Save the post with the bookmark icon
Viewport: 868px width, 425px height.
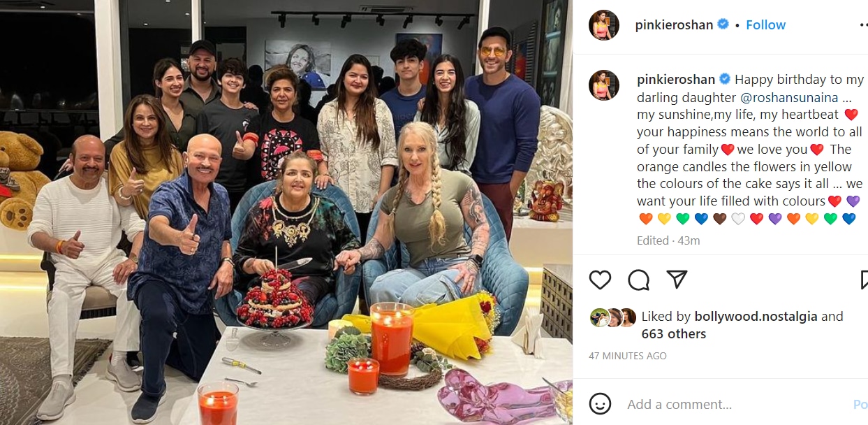(864, 280)
